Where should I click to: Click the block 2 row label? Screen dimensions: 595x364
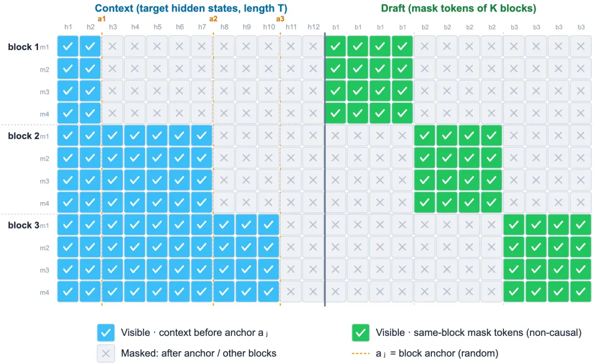click(x=24, y=135)
